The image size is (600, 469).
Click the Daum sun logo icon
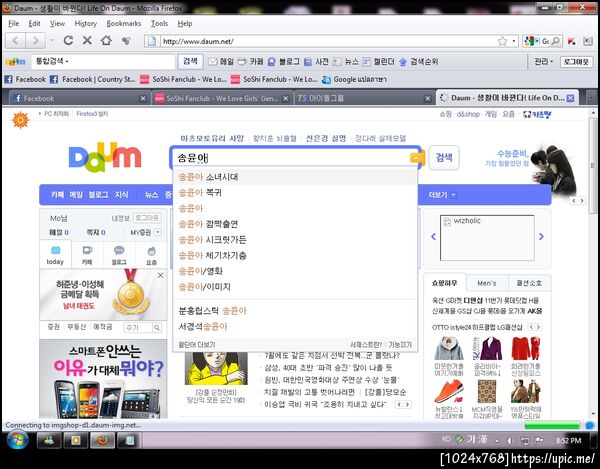point(21,120)
